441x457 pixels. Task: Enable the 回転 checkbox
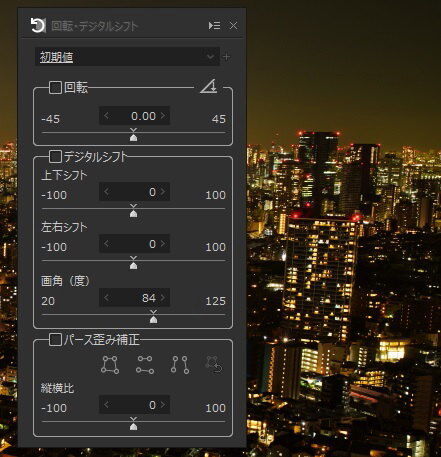[x=55, y=88]
